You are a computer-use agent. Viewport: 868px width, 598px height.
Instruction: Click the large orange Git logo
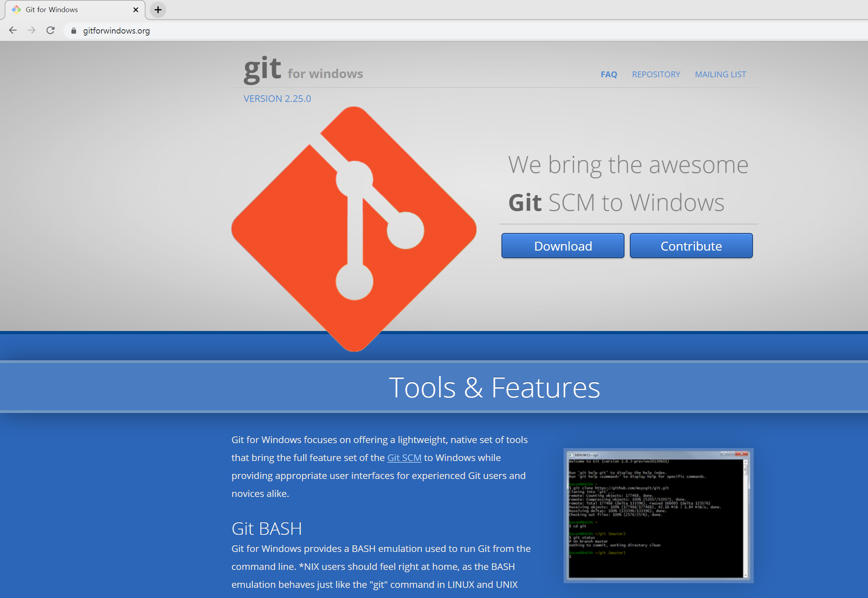point(354,229)
